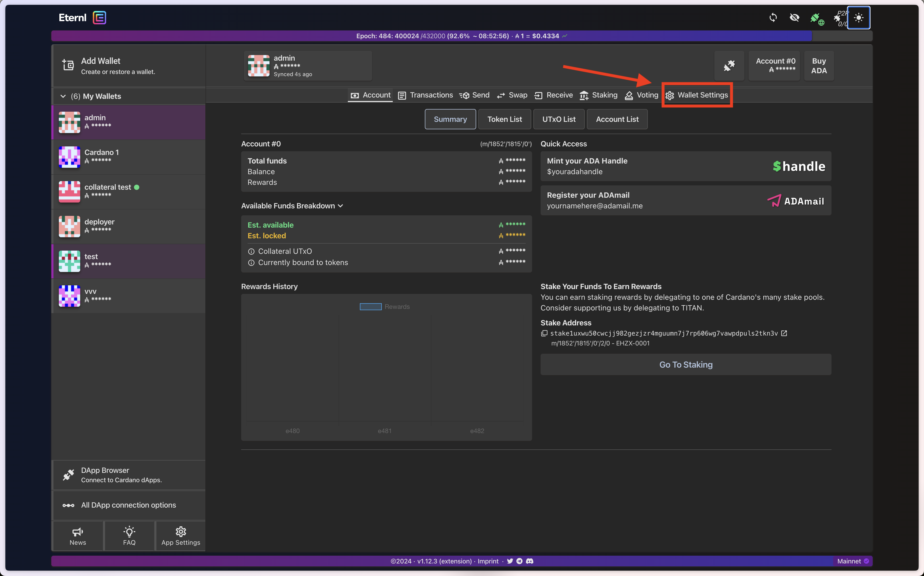Viewport: 924px width, 576px height.
Task: Open the DApp connector plug button
Action: pos(729,65)
